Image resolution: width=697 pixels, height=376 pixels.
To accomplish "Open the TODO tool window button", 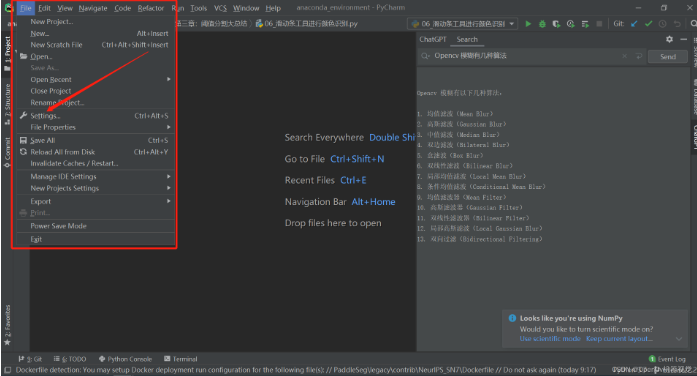I will [70, 359].
